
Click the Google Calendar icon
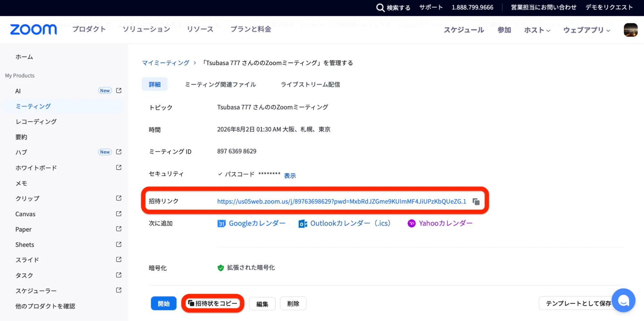coord(221,223)
